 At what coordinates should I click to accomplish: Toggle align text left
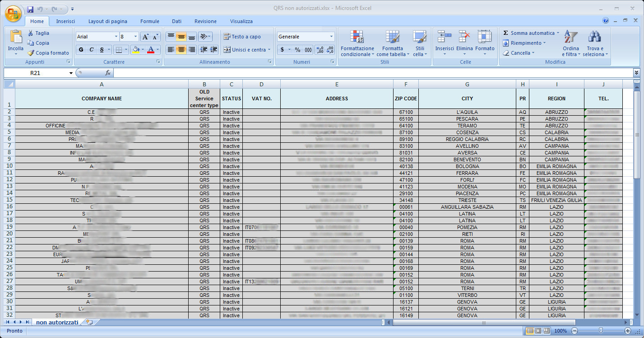[x=171, y=50]
